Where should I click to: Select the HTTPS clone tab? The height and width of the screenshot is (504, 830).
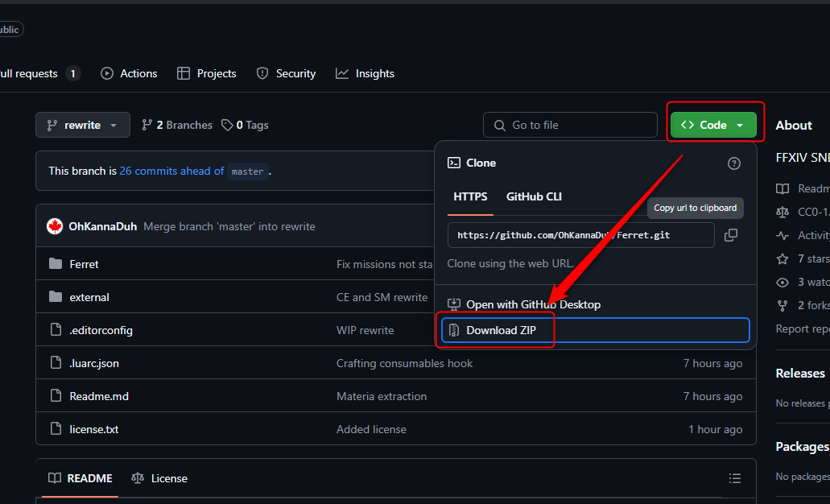tap(470, 196)
